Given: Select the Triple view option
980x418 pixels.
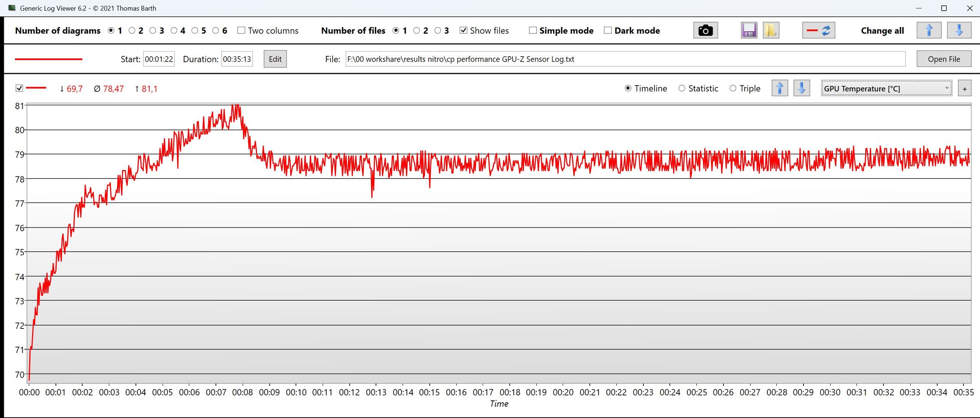Looking at the screenshot, I should tap(733, 88).
